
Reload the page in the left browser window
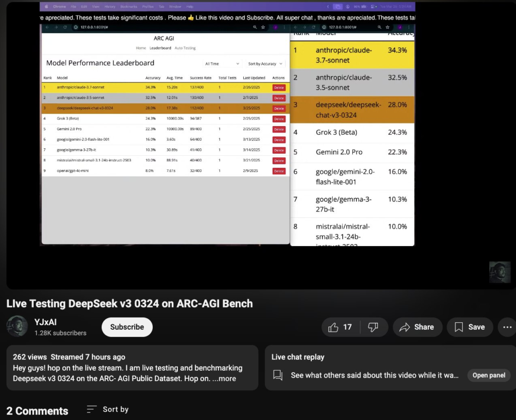tap(65, 27)
